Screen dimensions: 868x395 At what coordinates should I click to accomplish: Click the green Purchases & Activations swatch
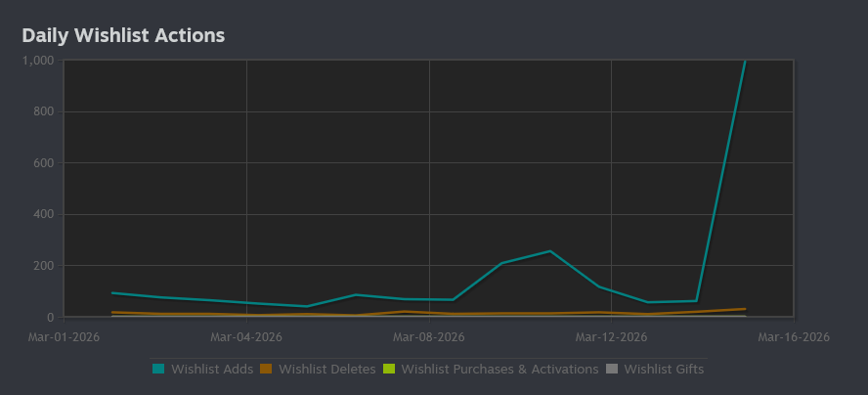(389, 369)
